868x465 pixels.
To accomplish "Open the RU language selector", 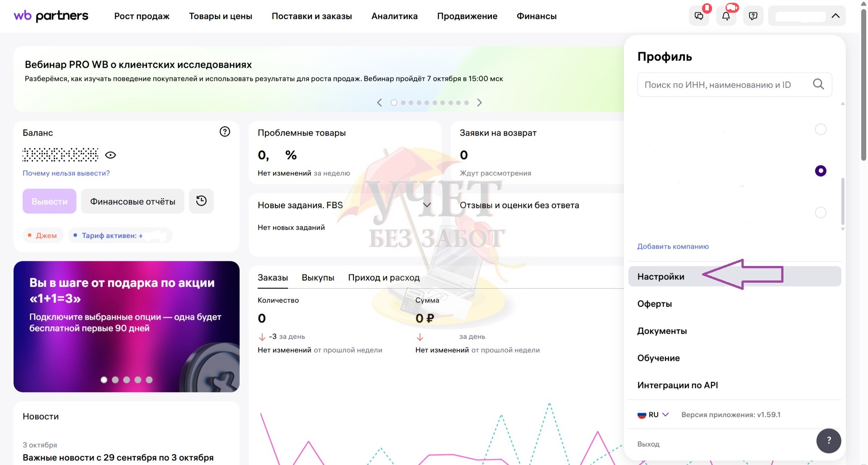I will pos(653,415).
